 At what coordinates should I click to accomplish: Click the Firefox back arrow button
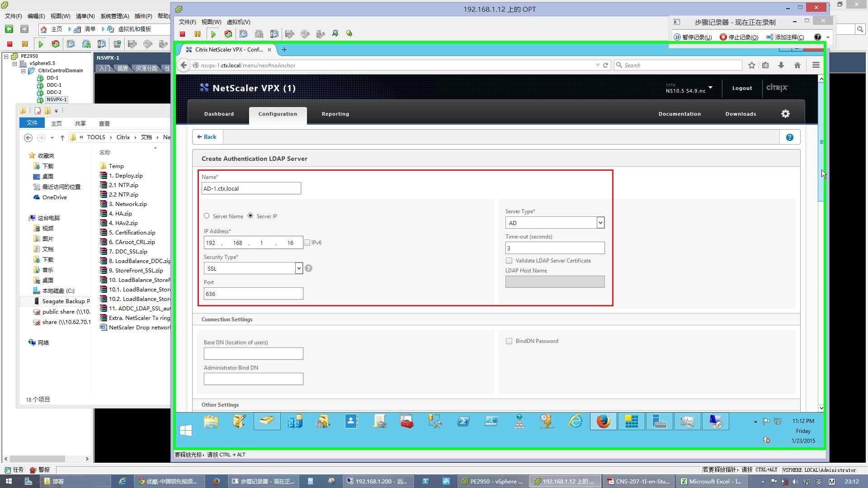coord(184,65)
